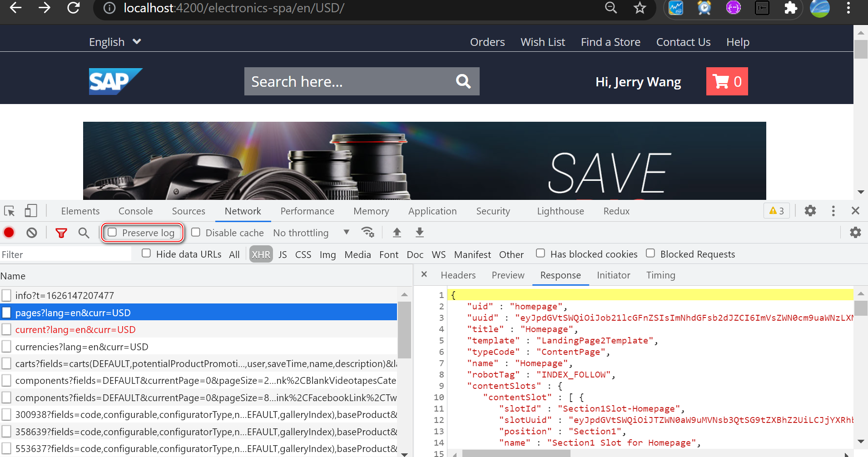The width and height of the screenshot is (868, 457).
Task: Open the Wish List link
Action: pos(543,42)
